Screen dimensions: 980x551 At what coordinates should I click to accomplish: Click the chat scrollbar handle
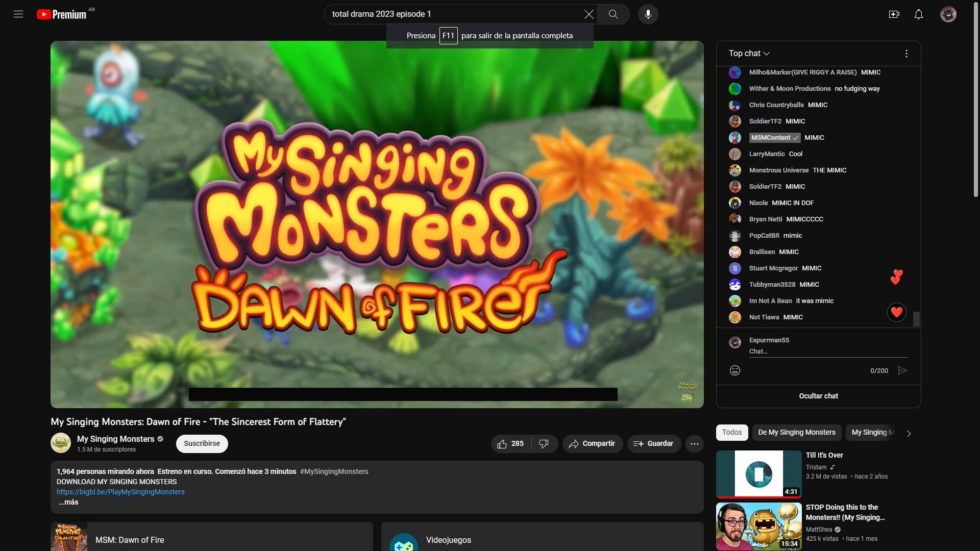[x=916, y=319]
